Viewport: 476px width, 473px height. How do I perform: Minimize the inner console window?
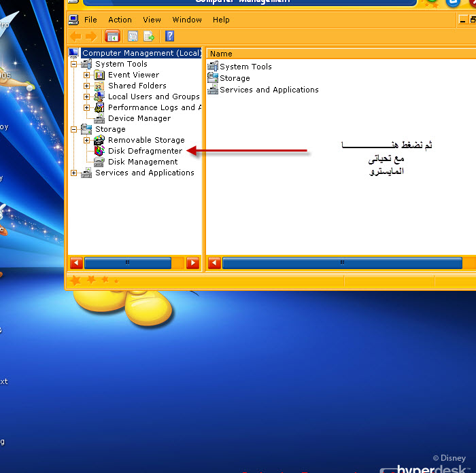pos(462,20)
